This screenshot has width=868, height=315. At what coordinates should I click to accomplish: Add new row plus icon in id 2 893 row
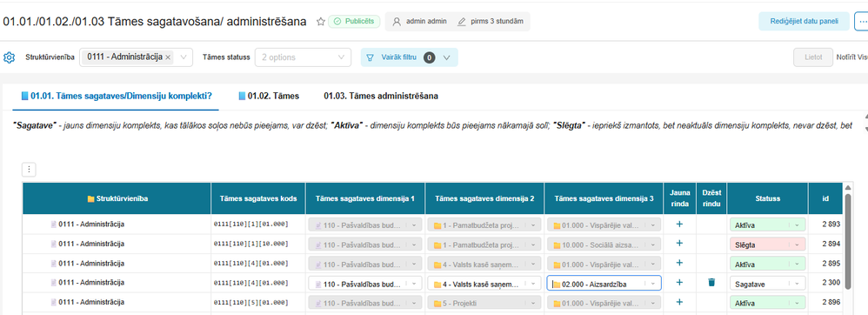(x=680, y=225)
